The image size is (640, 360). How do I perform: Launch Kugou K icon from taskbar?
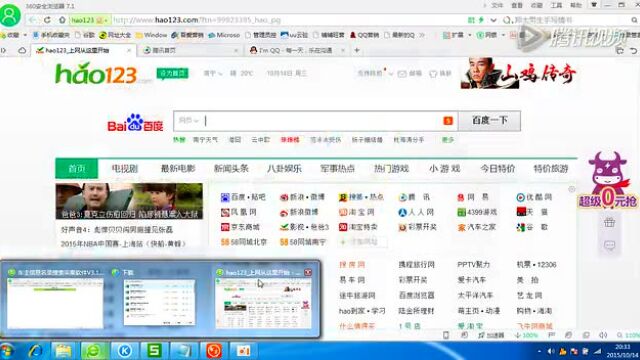click(x=124, y=351)
